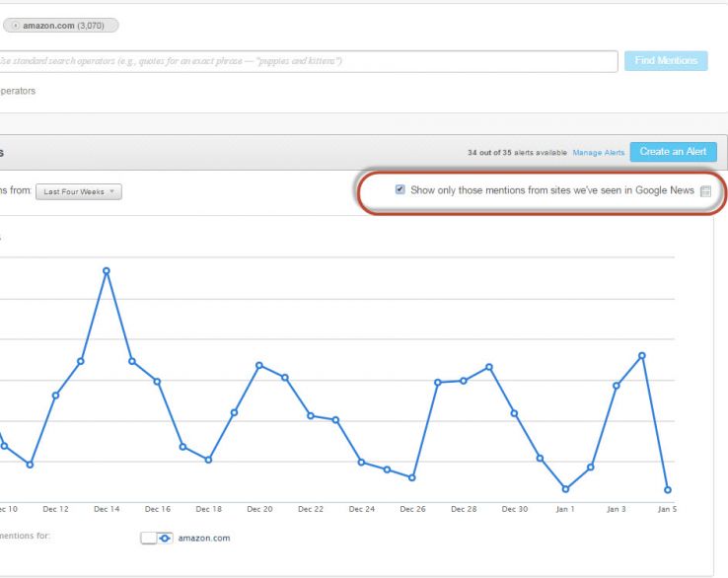Click the Show only those mentions label text
Screen dimensions: 728x578
pyautogui.click(x=551, y=189)
